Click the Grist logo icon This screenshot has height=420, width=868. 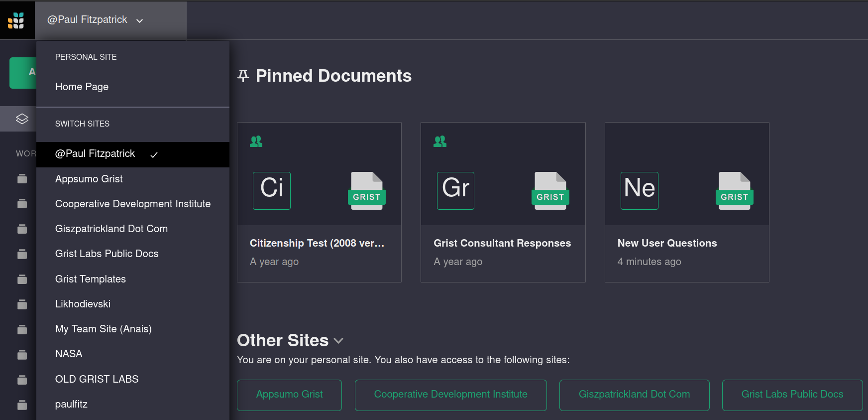pyautogui.click(x=16, y=20)
